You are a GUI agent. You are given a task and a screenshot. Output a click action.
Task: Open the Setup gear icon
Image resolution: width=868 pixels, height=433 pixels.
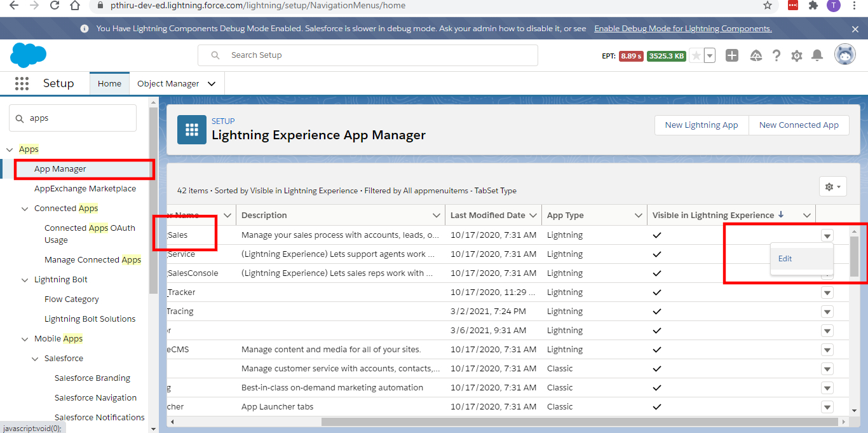click(796, 55)
